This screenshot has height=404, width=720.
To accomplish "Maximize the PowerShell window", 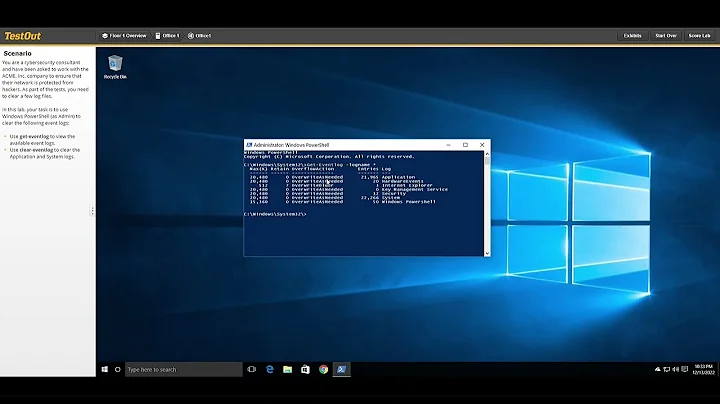I will [x=465, y=145].
